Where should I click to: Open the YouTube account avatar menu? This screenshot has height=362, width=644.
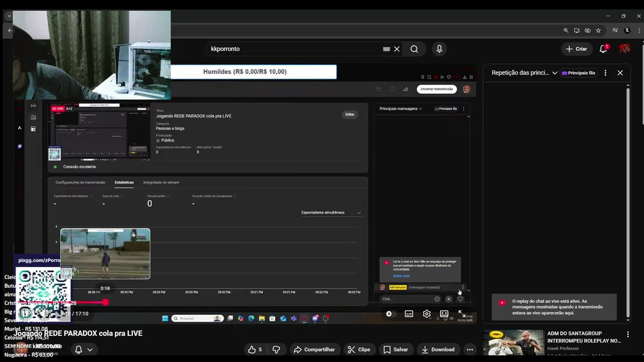click(x=625, y=49)
